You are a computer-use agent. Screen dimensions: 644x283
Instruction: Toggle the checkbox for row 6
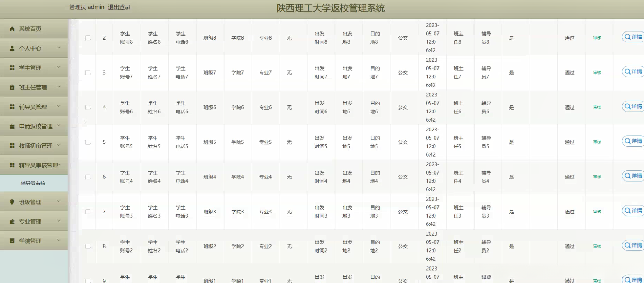click(88, 177)
